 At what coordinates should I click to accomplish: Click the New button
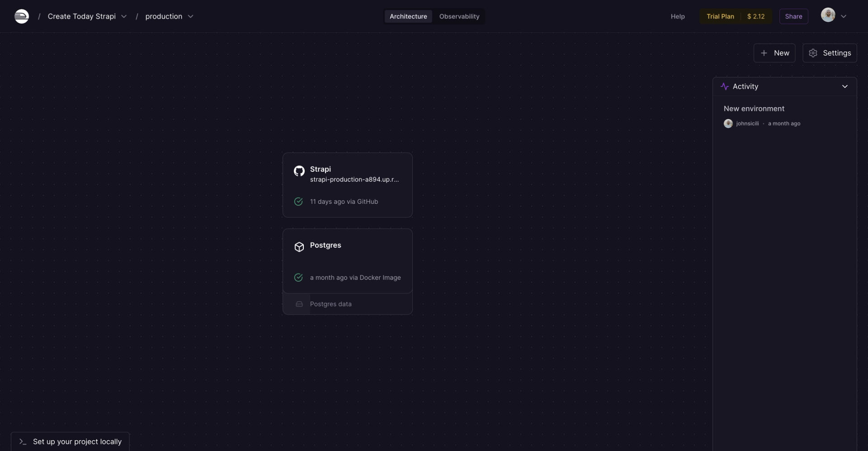(x=774, y=53)
